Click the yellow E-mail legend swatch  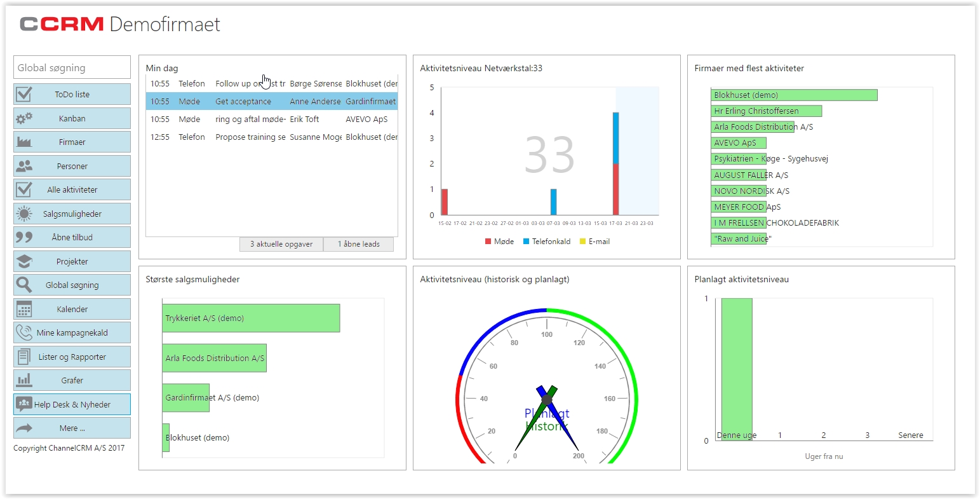coord(583,242)
